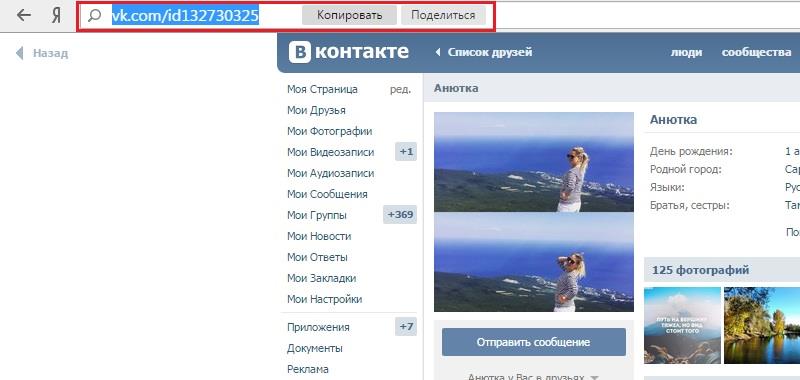The image size is (800, 380).
Task: Open "Мои Аудиозаписи"
Action: pyautogui.click(x=331, y=173)
